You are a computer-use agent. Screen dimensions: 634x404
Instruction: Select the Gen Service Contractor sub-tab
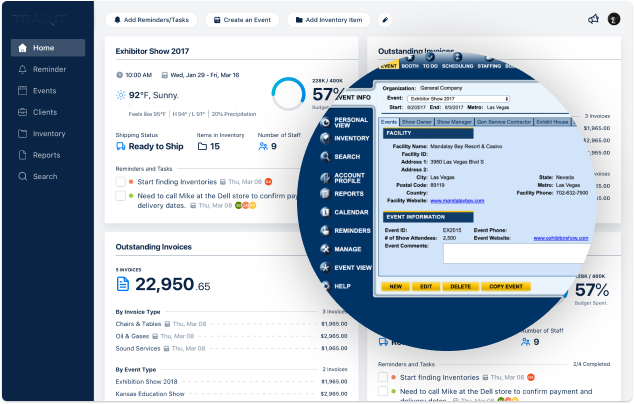click(x=504, y=122)
